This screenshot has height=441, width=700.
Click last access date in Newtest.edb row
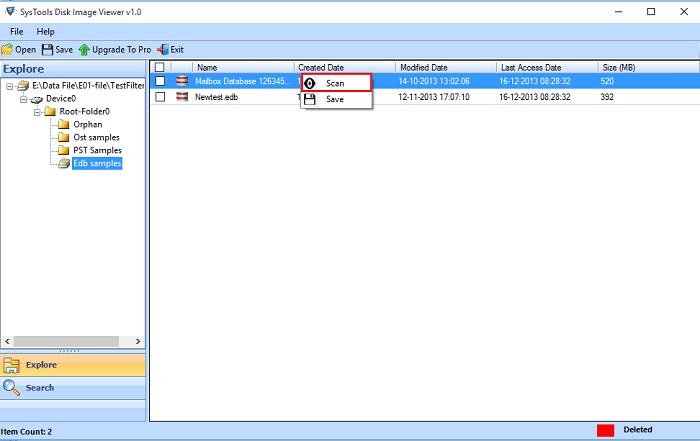[534, 97]
